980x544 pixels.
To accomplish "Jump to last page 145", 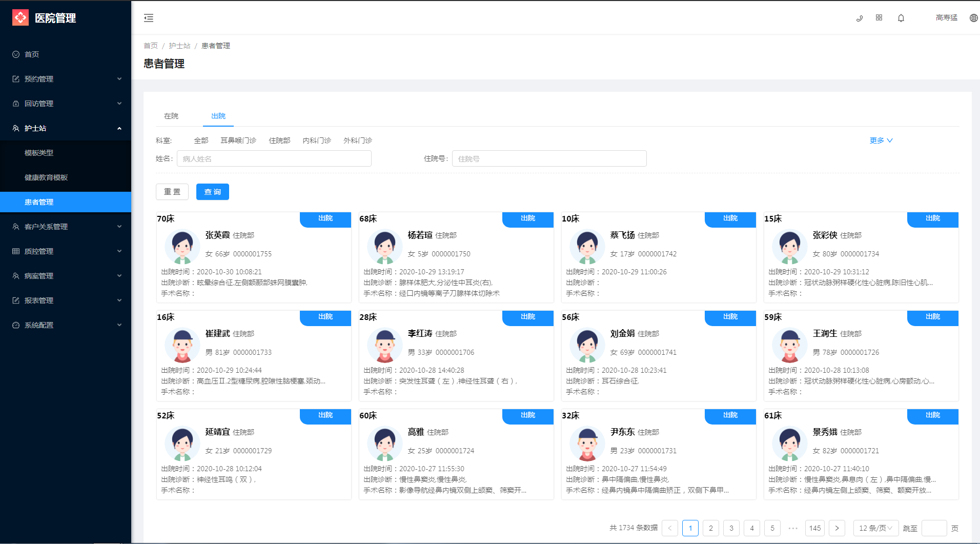I will pyautogui.click(x=815, y=528).
